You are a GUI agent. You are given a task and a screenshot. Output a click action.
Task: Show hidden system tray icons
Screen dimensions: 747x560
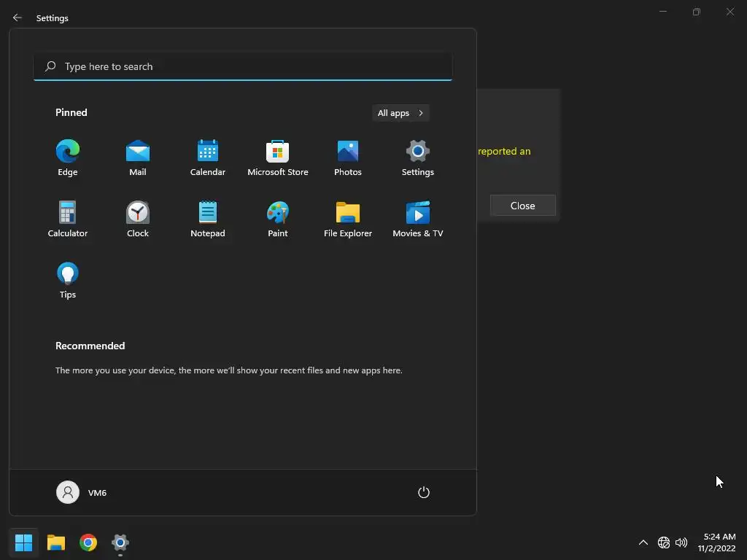click(643, 542)
